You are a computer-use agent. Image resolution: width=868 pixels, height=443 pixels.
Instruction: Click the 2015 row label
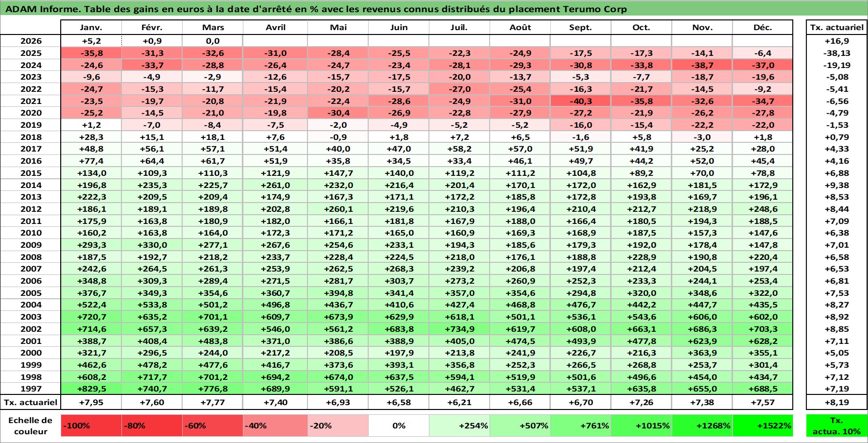31,173
